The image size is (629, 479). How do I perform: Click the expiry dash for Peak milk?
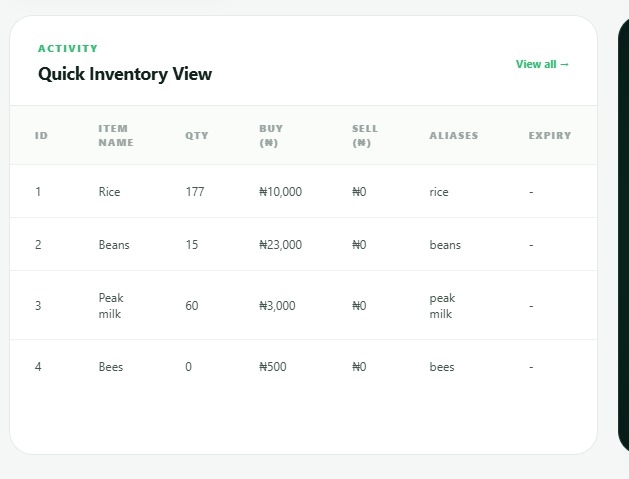point(531,306)
